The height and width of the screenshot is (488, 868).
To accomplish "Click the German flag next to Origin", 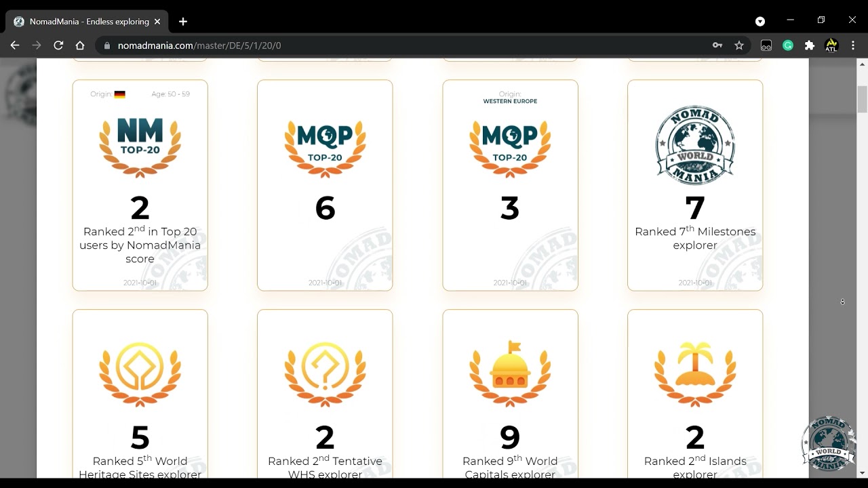I will click(x=119, y=94).
